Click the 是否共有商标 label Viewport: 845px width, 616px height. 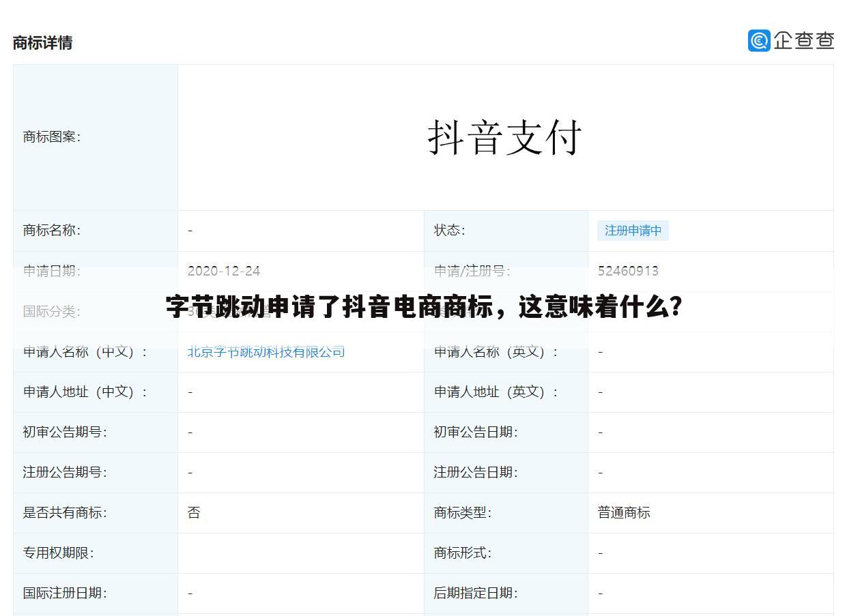pos(65,513)
